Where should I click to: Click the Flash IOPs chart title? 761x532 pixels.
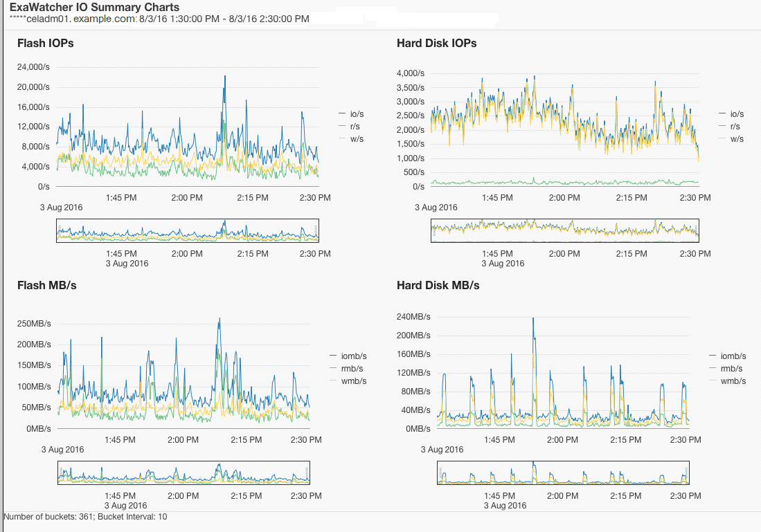tap(46, 43)
